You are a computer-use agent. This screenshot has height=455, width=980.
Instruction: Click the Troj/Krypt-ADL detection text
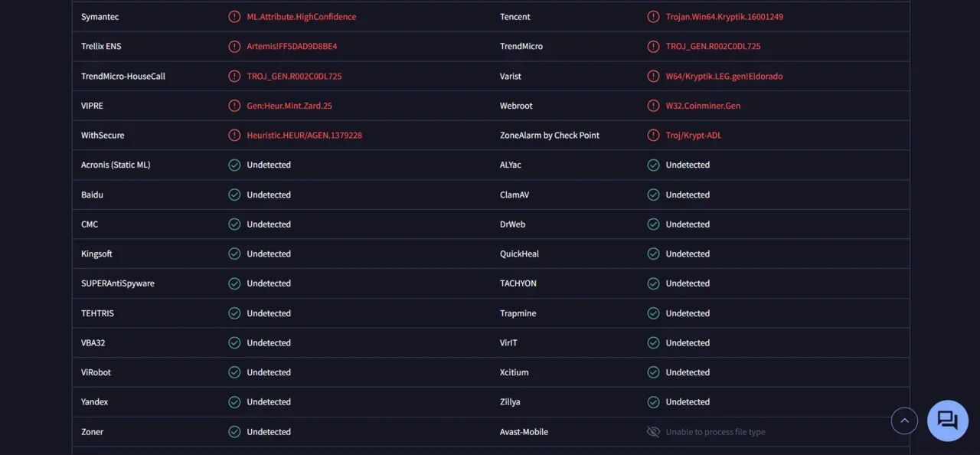693,136
